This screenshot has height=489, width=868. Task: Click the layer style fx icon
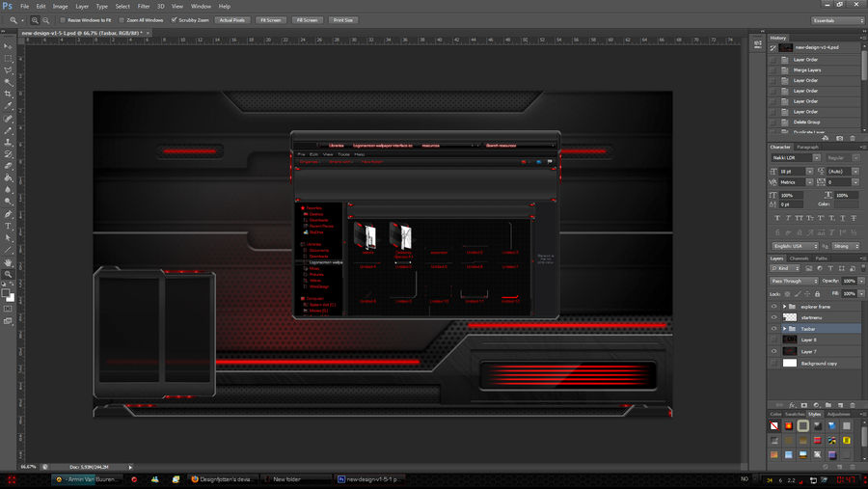tap(792, 405)
